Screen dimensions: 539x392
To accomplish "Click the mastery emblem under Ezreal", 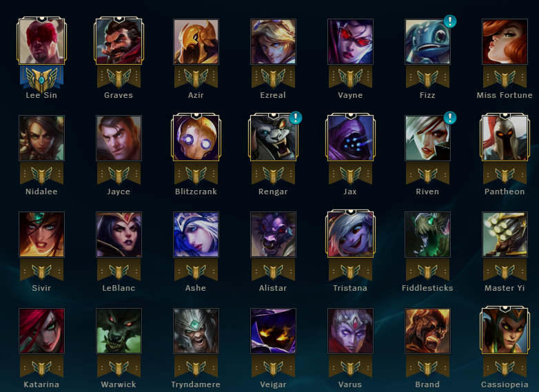I will click(x=273, y=78).
